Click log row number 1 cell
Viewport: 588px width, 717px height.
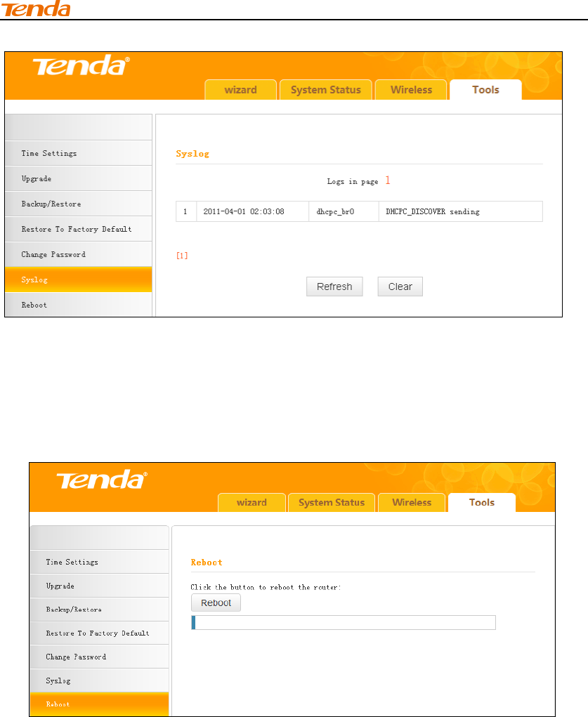185,211
